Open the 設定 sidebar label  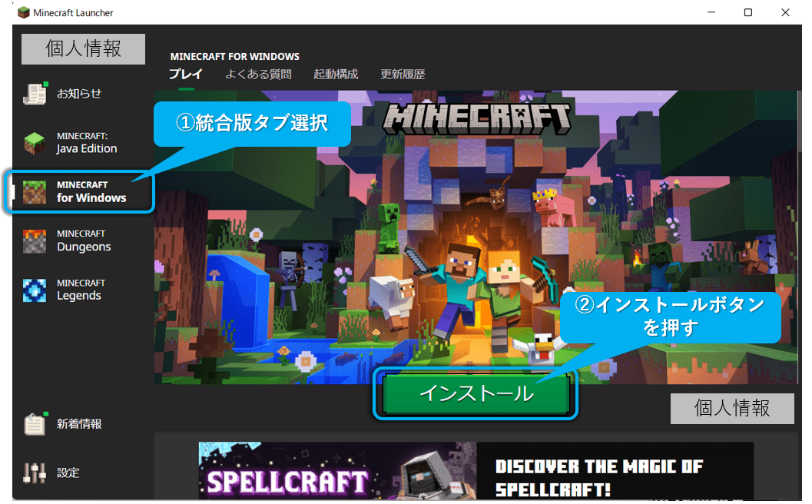tap(68, 472)
